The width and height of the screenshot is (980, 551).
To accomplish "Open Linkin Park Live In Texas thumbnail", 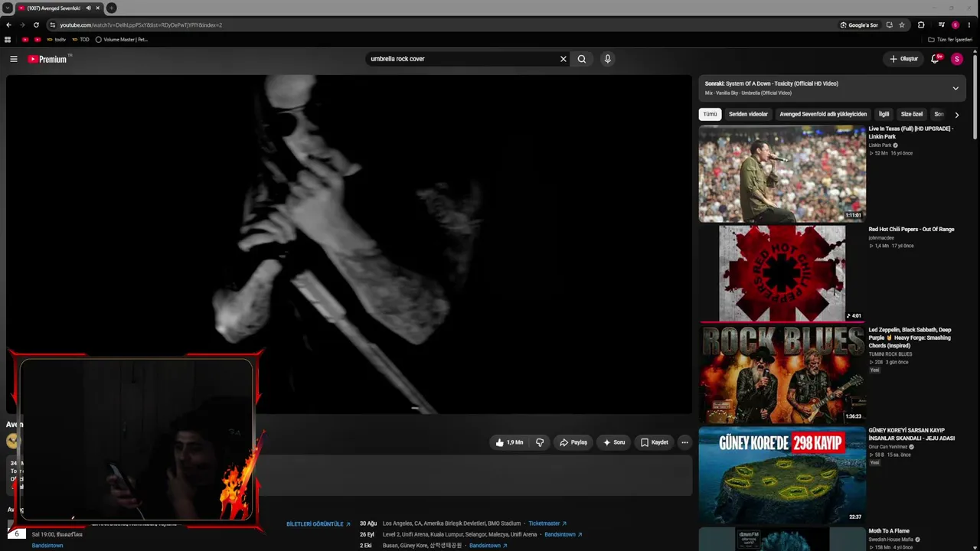I will pos(782,174).
